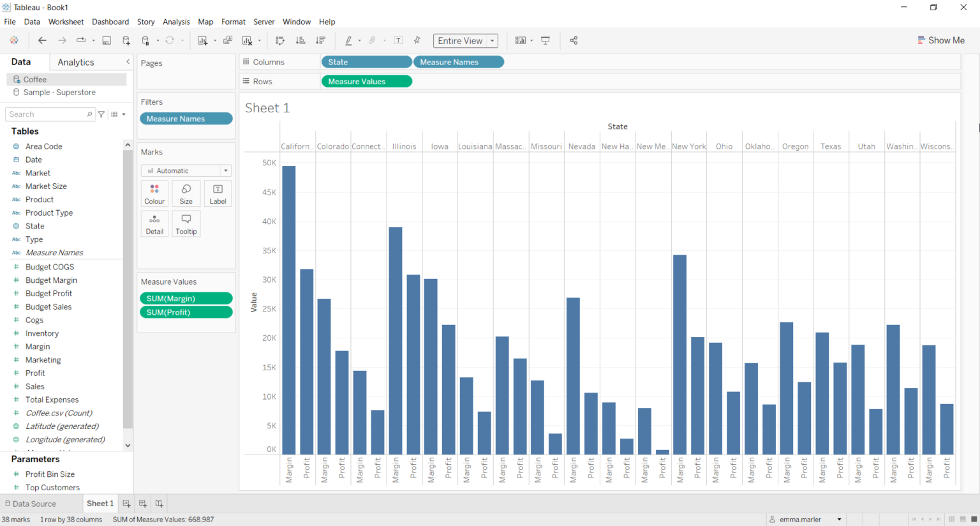Viewport: 980px width, 526px height.
Task: Select the SUM(Profit) pill in Measure Values
Action: [x=186, y=312]
